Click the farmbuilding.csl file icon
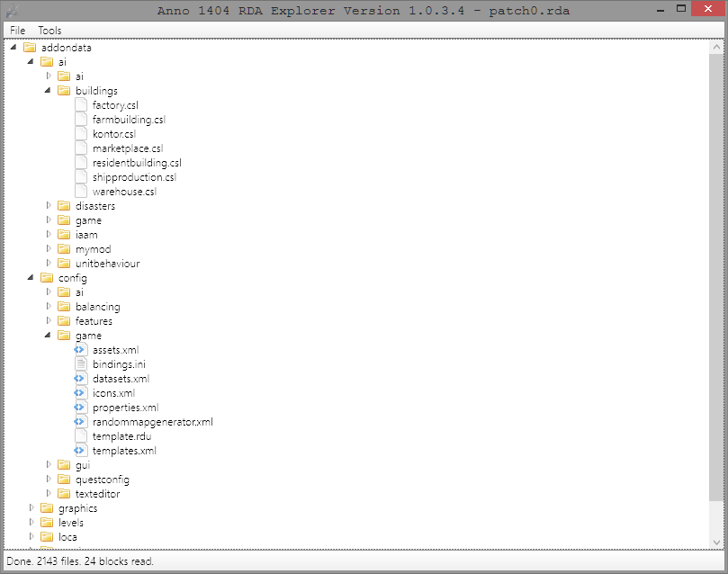The width and height of the screenshot is (728, 574). tap(81, 120)
